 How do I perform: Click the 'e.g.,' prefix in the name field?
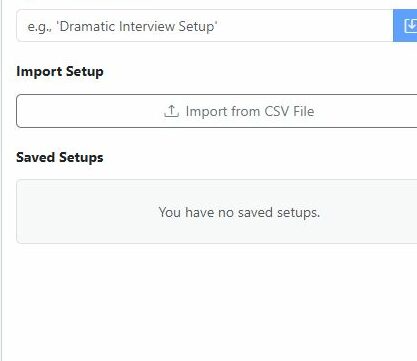click(39, 27)
